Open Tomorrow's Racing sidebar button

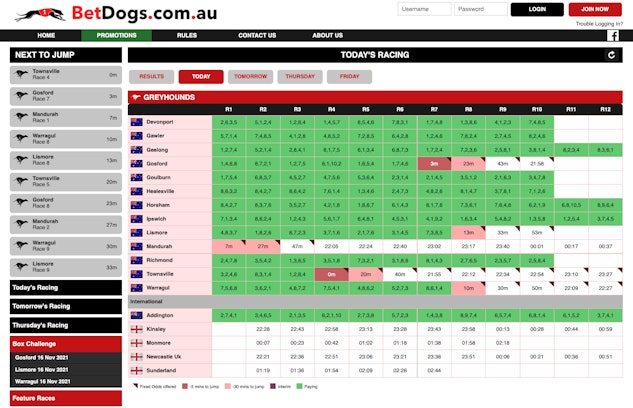point(66,306)
